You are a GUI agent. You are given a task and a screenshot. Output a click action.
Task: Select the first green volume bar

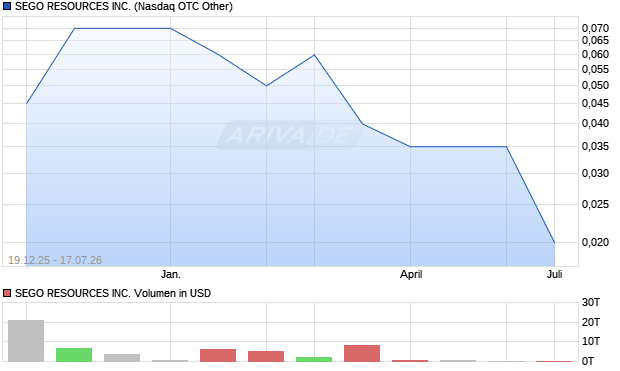pos(74,355)
